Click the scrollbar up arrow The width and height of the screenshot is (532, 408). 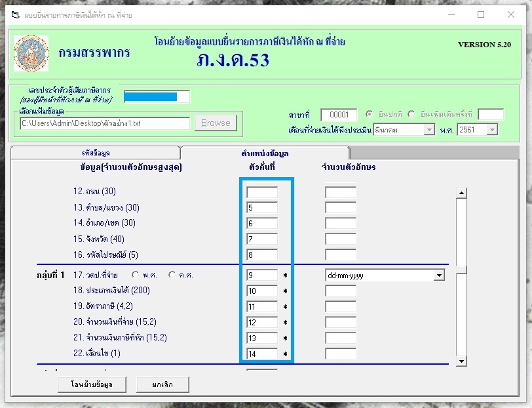461,193
